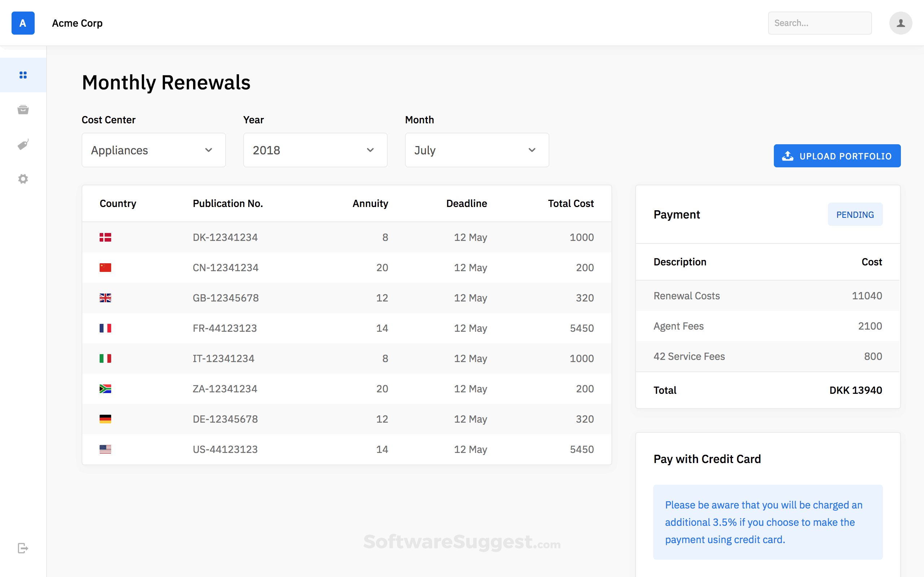Viewport: 924px width, 577px height.
Task: Select the tag icon in the sidebar
Action: click(x=23, y=144)
